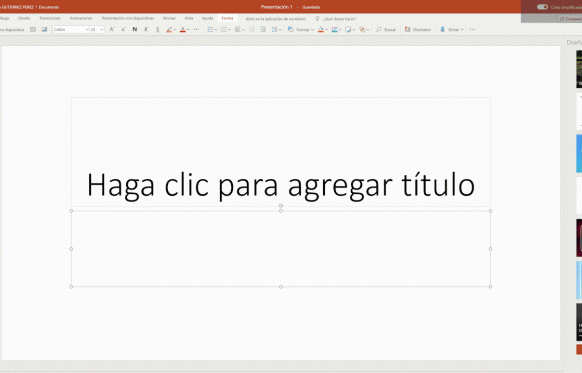
Task: Insert picture using the image icon
Action: 44,29
